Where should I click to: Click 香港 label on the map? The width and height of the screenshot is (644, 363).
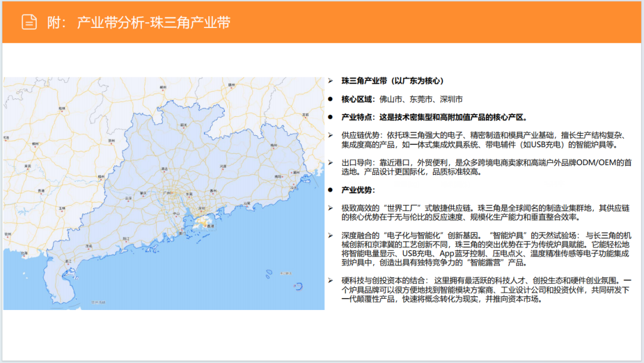(210, 226)
